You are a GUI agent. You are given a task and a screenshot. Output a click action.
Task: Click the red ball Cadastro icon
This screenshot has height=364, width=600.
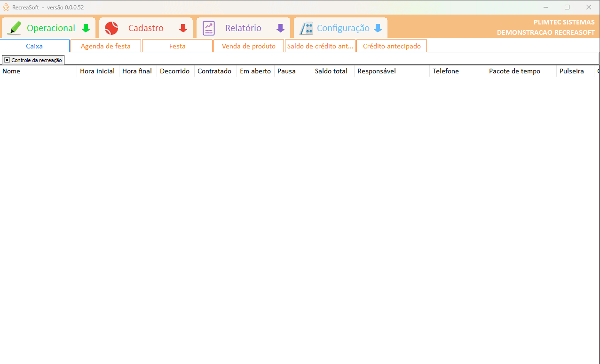111,28
